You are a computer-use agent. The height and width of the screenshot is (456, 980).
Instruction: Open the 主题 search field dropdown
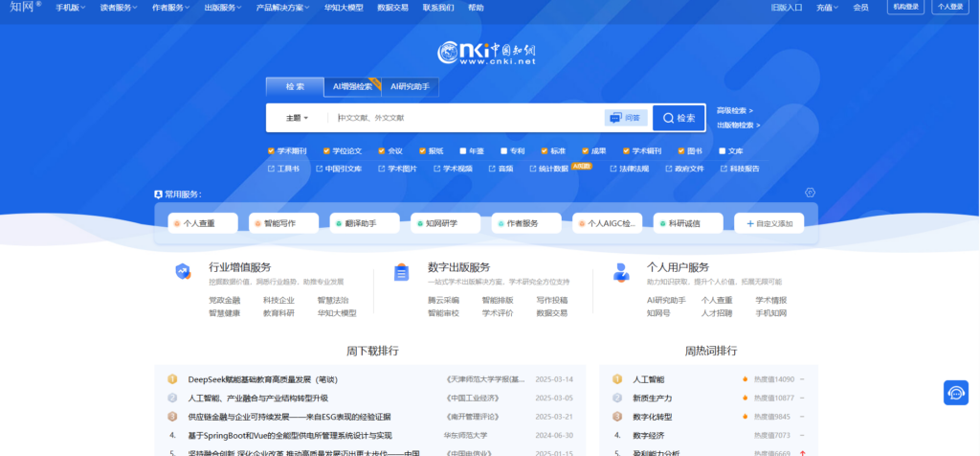coord(298,118)
